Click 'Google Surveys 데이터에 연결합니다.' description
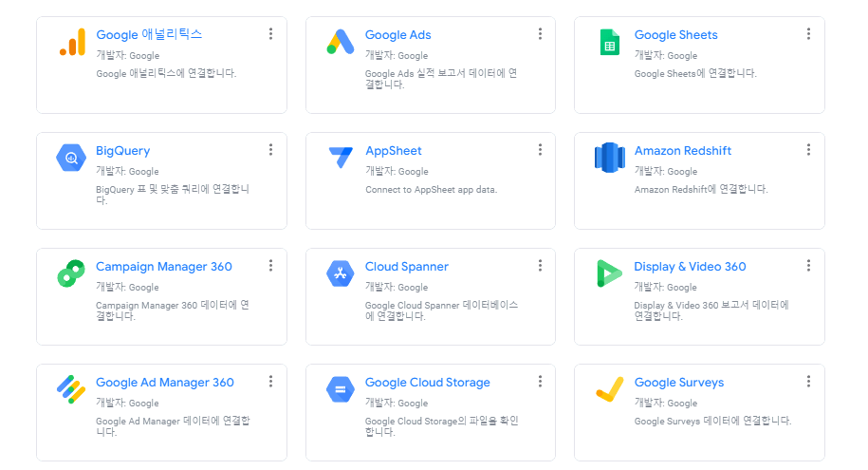The width and height of the screenshot is (868, 470). (713, 421)
